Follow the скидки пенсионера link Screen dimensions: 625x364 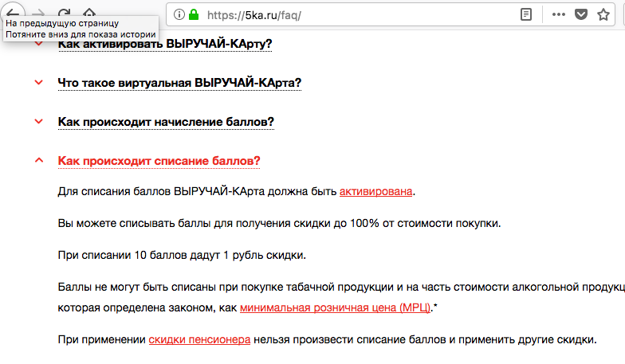coord(199,339)
